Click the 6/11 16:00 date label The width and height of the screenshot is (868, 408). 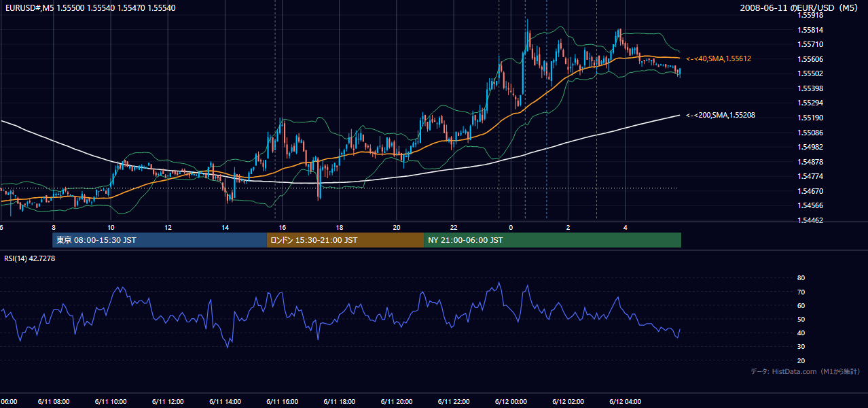tap(282, 401)
